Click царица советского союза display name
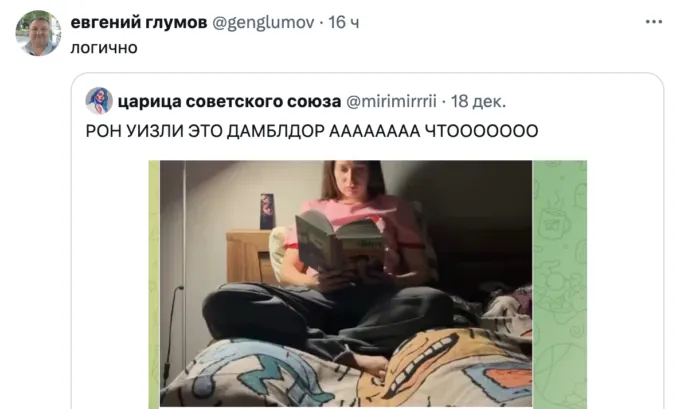This screenshot has width=680, height=409. 229,101
